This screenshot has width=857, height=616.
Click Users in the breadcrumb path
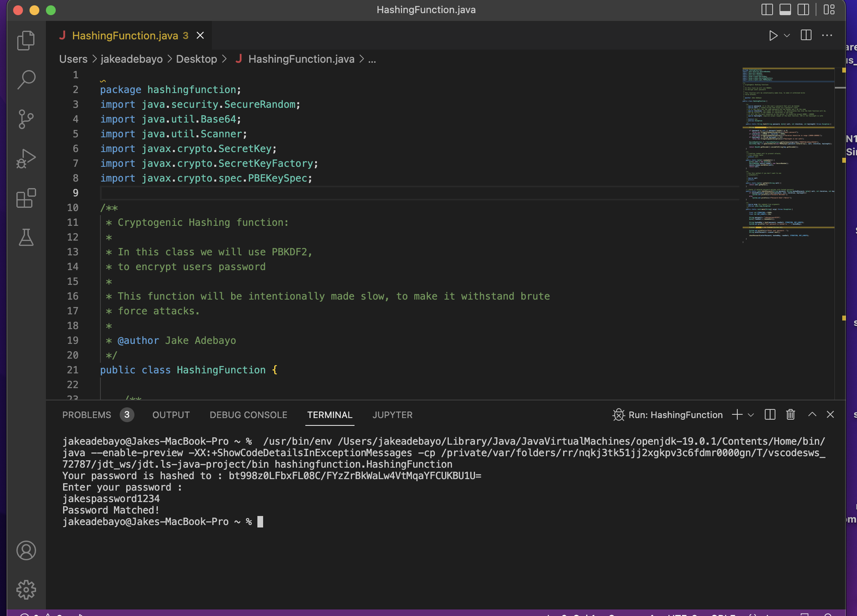coord(73,59)
